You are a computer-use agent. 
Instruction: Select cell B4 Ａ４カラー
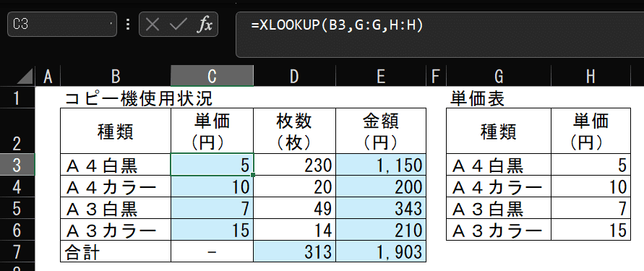[x=116, y=187]
